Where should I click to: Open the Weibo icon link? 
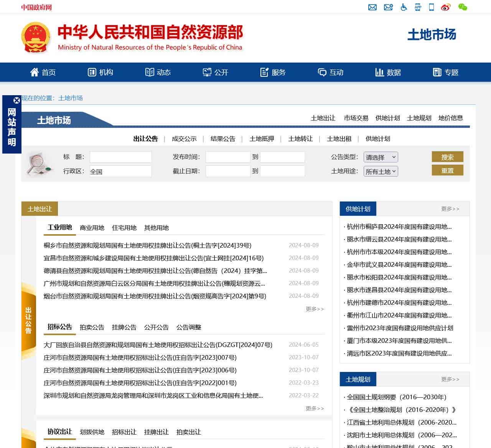pos(446,7)
